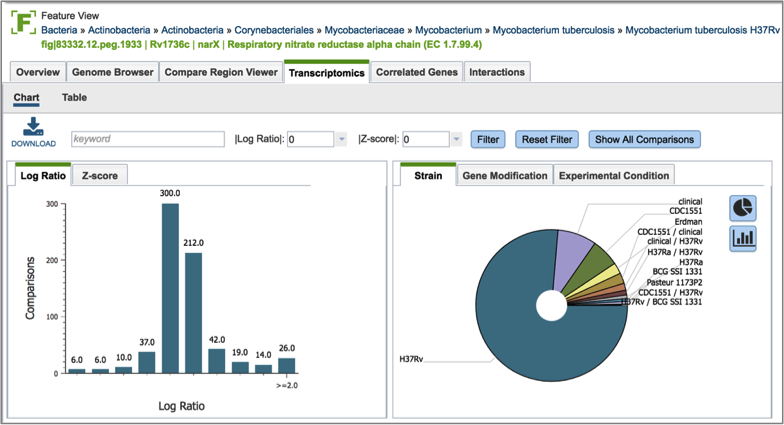Click the Reset Filter button
784x425 pixels.
[x=547, y=140]
